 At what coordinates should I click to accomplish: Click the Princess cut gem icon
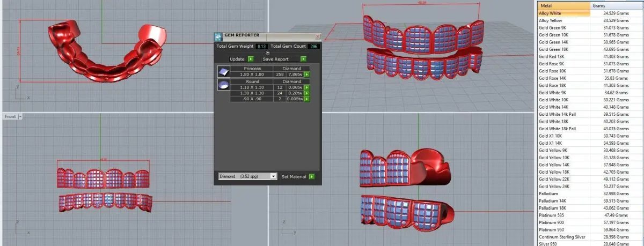tap(223, 72)
